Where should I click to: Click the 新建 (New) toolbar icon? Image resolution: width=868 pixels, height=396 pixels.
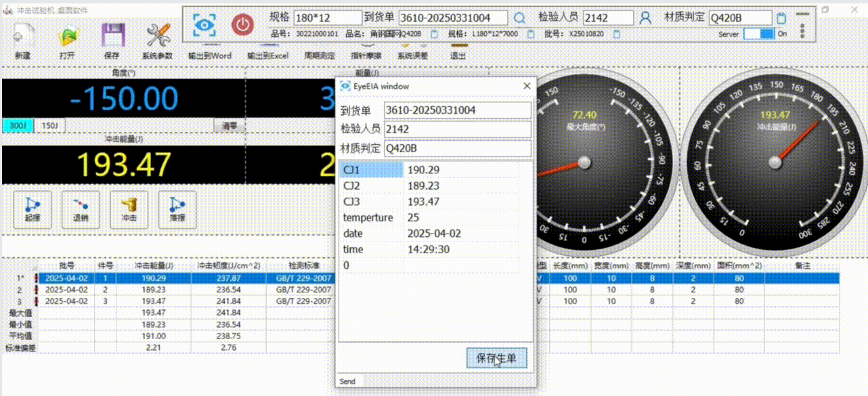tap(24, 36)
